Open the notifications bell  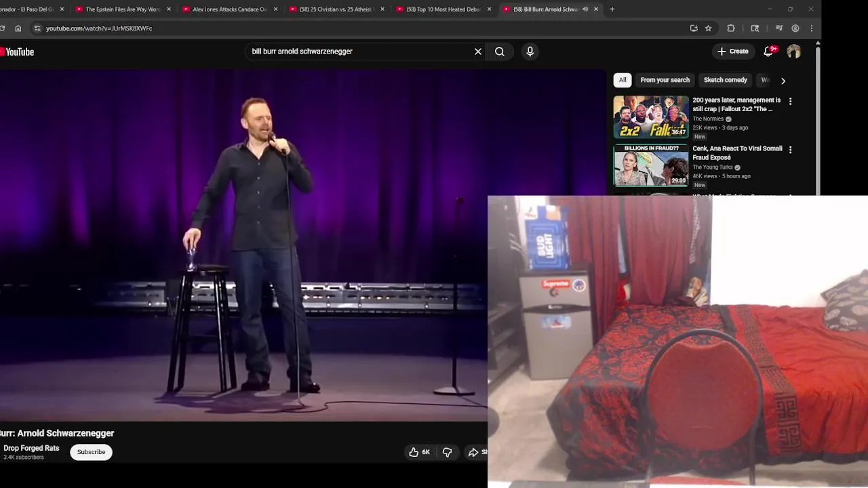[x=769, y=52]
